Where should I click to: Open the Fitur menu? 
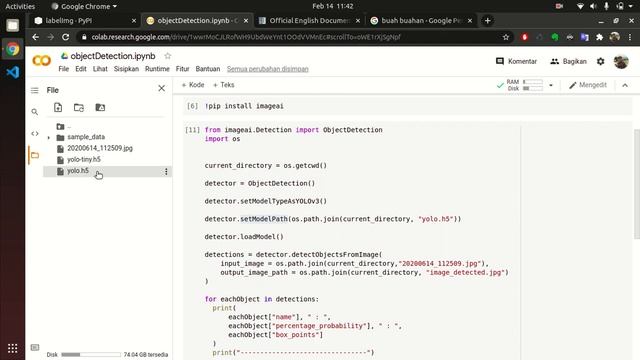tap(182, 69)
